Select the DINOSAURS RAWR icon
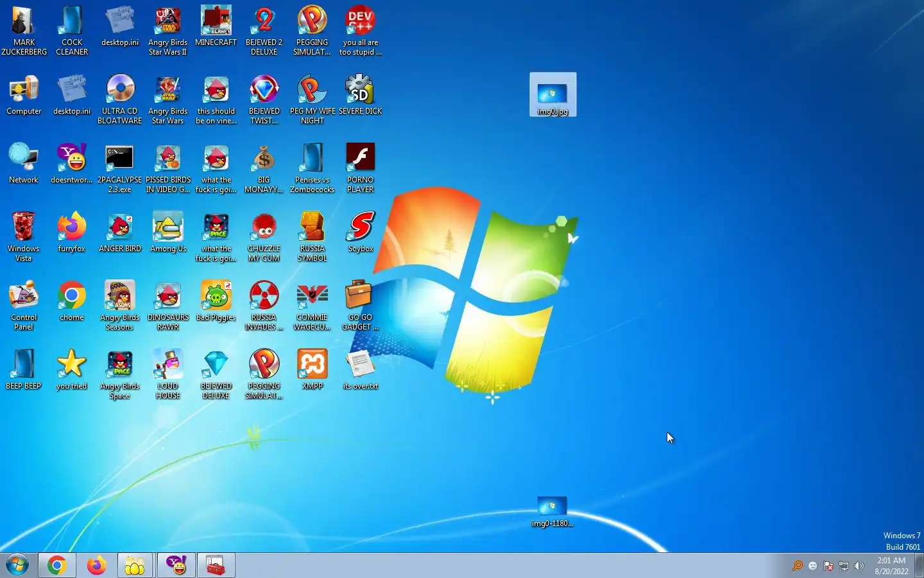Viewport: 924px width, 578px height. pyautogui.click(x=168, y=306)
